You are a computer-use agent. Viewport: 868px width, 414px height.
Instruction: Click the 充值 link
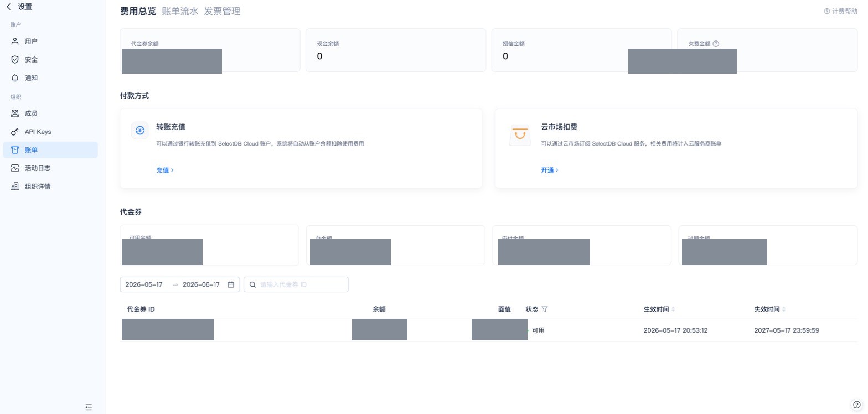click(x=165, y=170)
